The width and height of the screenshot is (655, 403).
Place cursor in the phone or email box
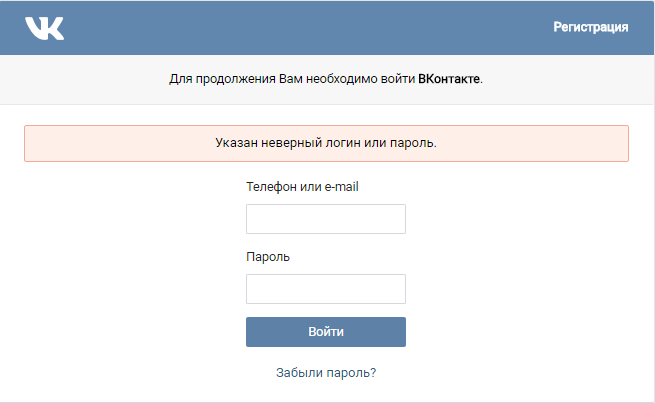[x=325, y=219]
